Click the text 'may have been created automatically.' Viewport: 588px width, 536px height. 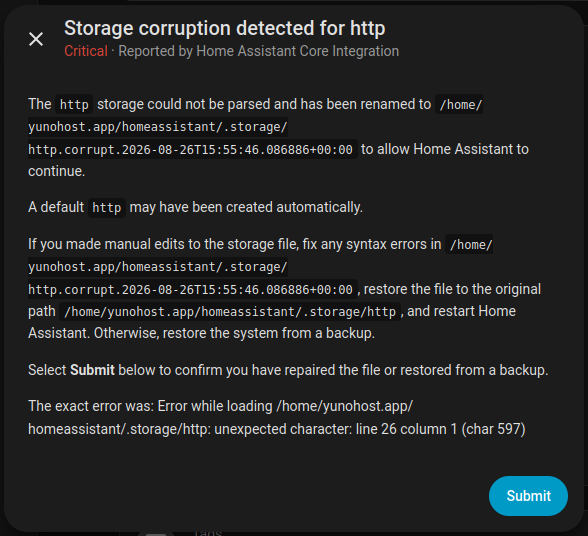pos(246,207)
